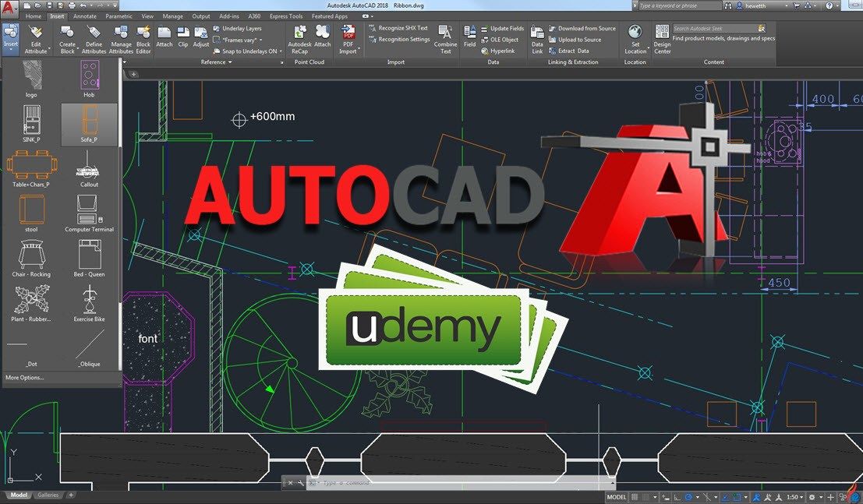
Task: Open Manage Attributes tool
Action: [x=121, y=40]
